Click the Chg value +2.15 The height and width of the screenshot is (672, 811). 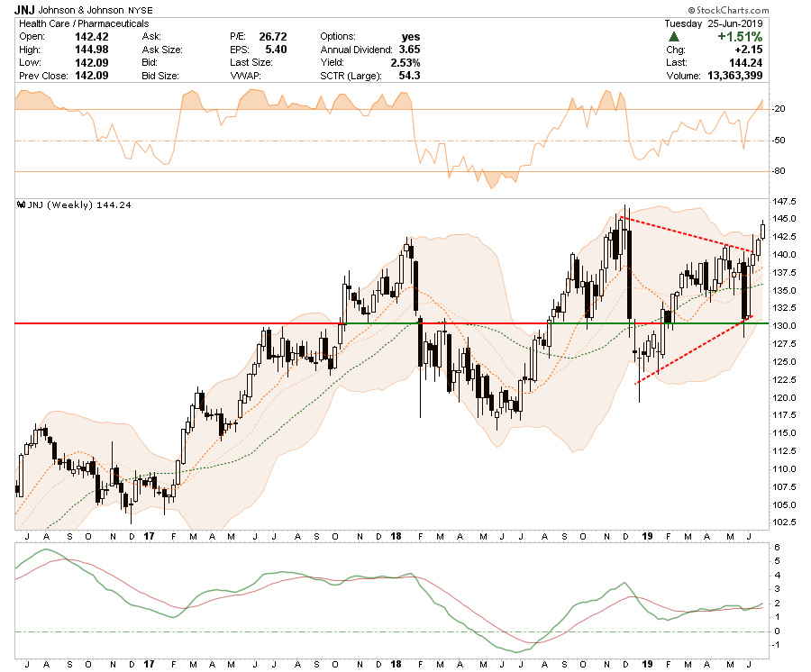click(x=749, y=50)
